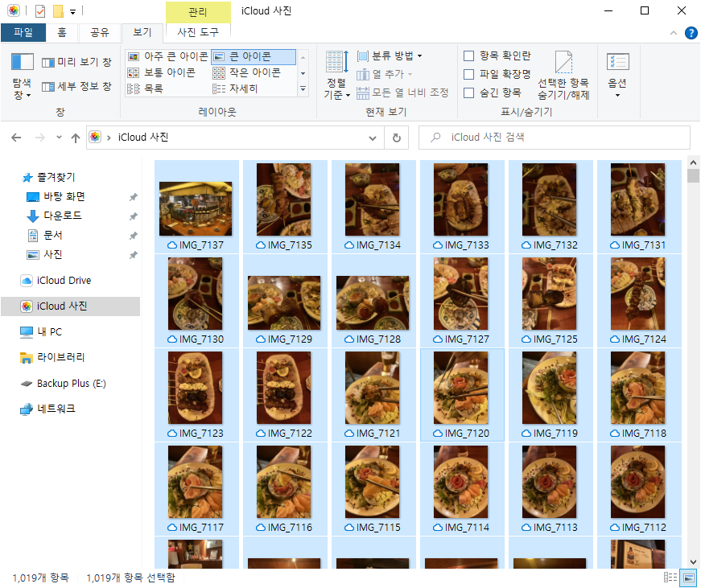Switch to the 공유 ribbon tab
This screenshot has width=701, height=588.
point(100,32)
